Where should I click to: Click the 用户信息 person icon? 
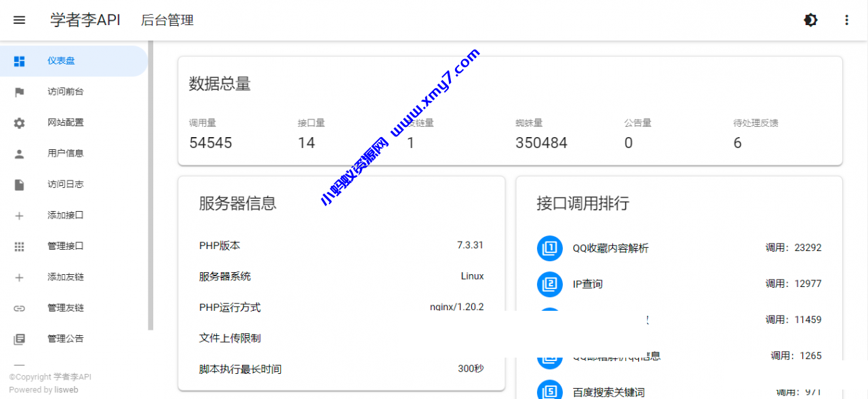click(x=19, y=153)
